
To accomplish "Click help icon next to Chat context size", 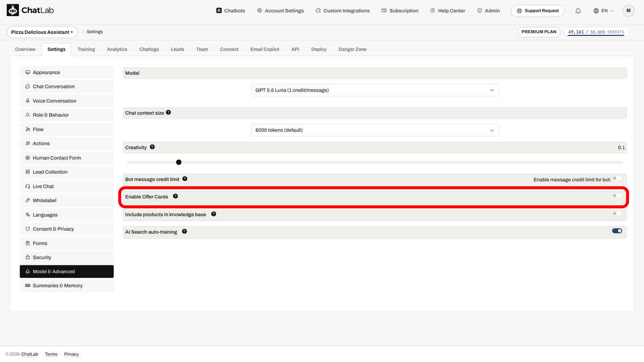I will click(169, 113).
